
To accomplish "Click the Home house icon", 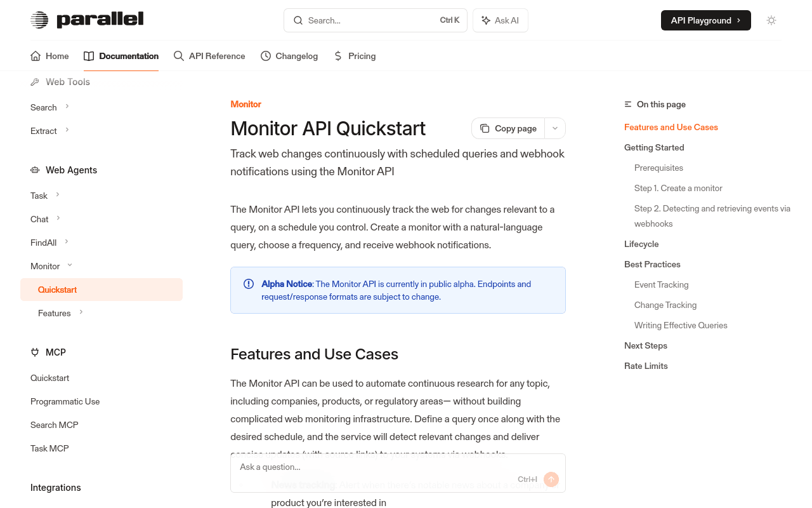I will click(36, 56).
